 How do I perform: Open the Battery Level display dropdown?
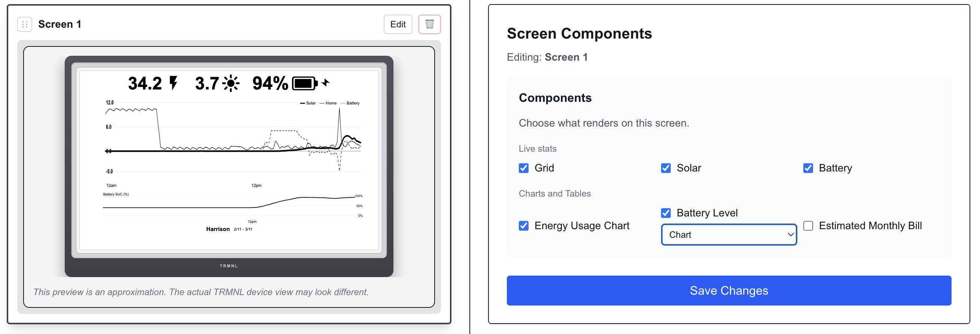coord(728,235)
